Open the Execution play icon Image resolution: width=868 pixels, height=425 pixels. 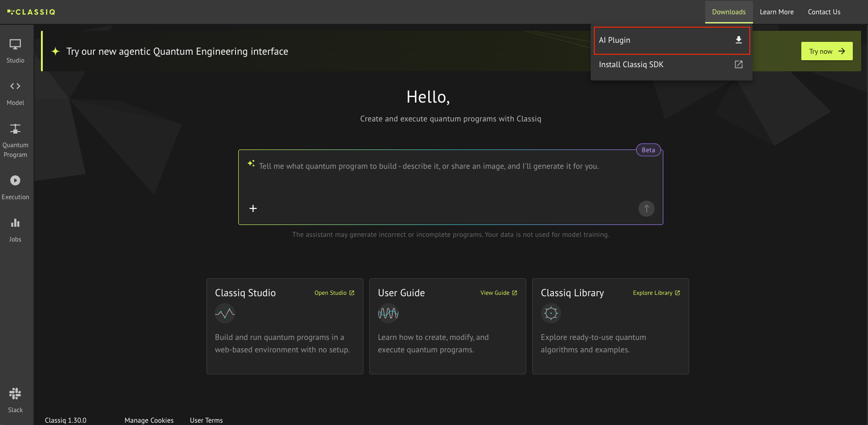(15, 180)
